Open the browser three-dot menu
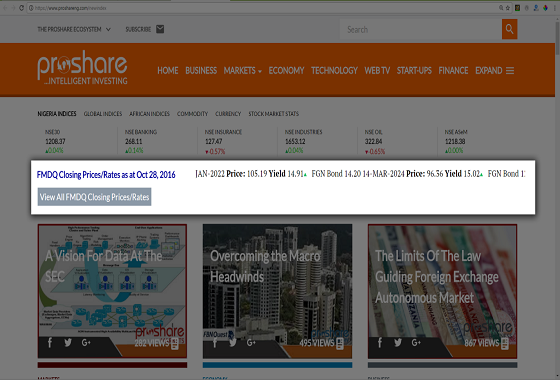 click(x=555, y=8)
